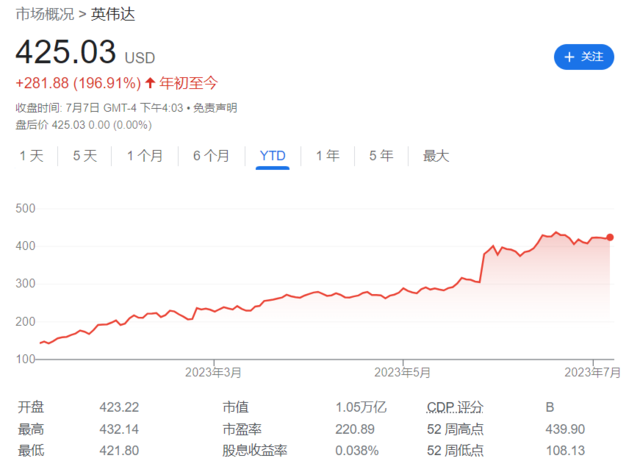The image size is (640, 472).
Task: Select the 5 年 time range tab
Action: pyautogui.click(x=381, y=156)
